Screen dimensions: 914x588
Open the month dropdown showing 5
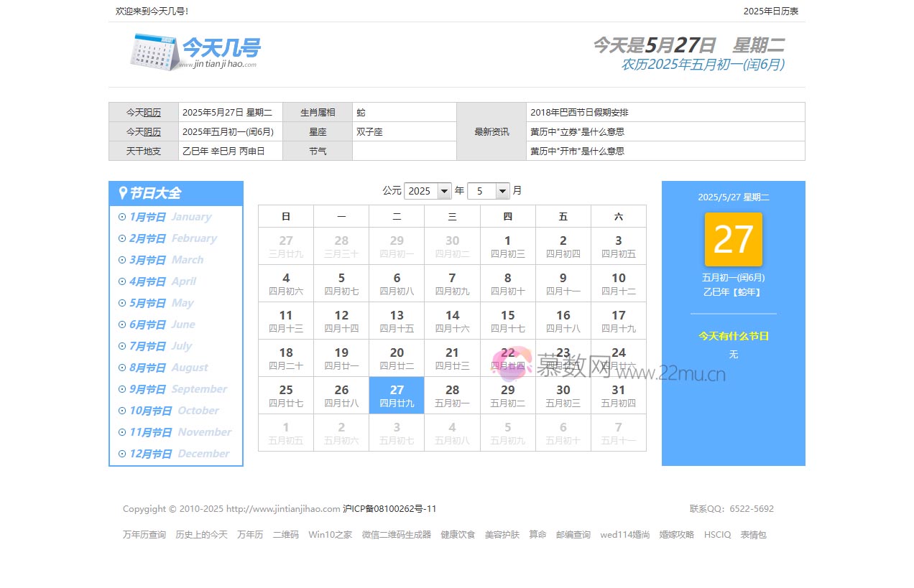(488, 191)
